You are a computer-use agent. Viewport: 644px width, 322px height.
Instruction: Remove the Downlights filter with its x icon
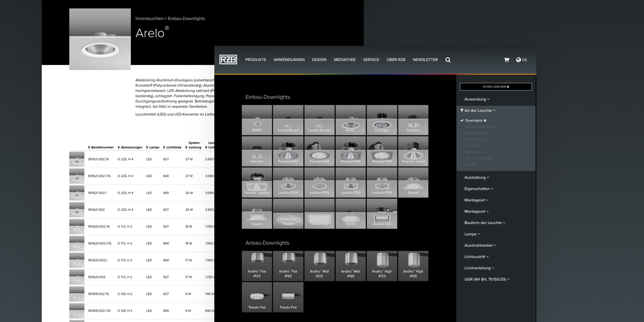(485, 121)
